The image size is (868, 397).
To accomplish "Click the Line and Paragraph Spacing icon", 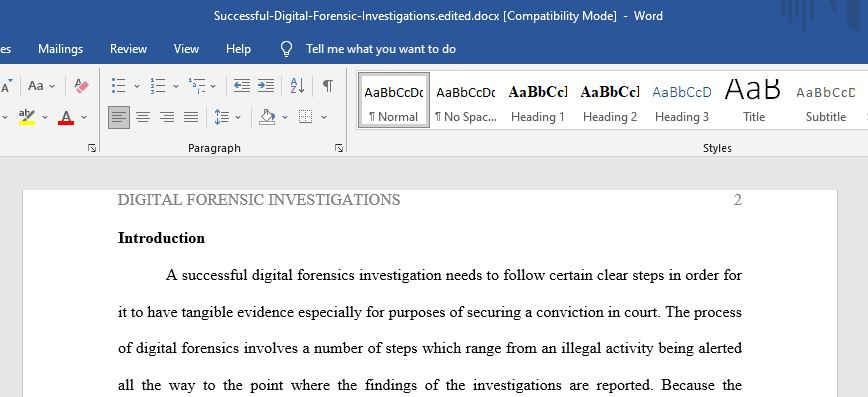I will point(221,117).
